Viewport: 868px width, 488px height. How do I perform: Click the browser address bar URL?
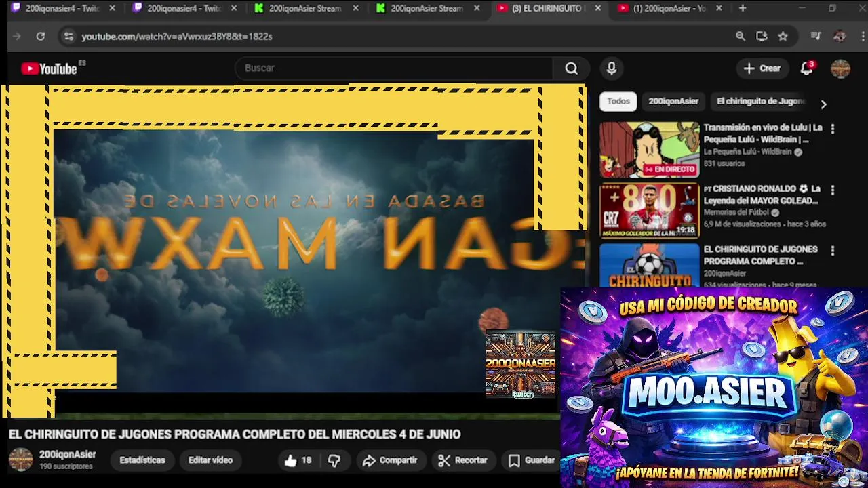pos(177,37)
